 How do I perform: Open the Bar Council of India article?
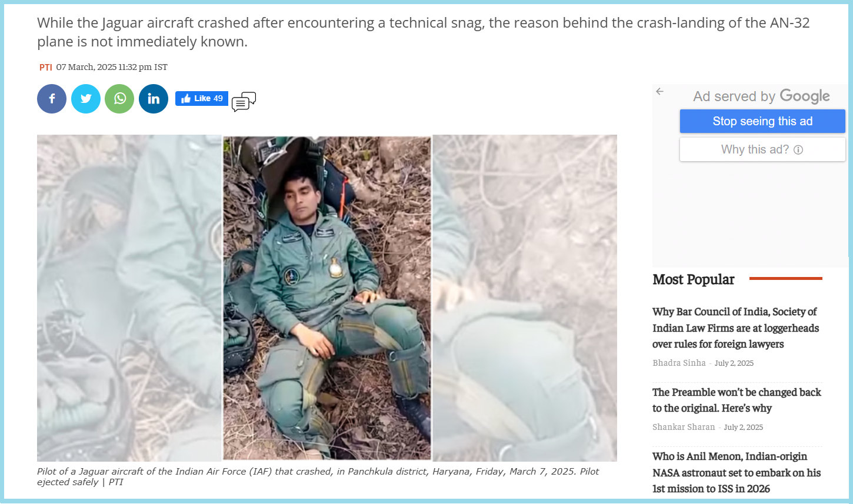[x=735, y=328]
